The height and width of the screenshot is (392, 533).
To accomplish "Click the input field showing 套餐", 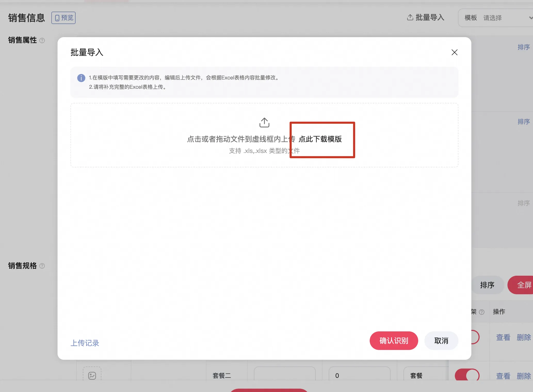I will pyautogui.click(x=426, y=374).
